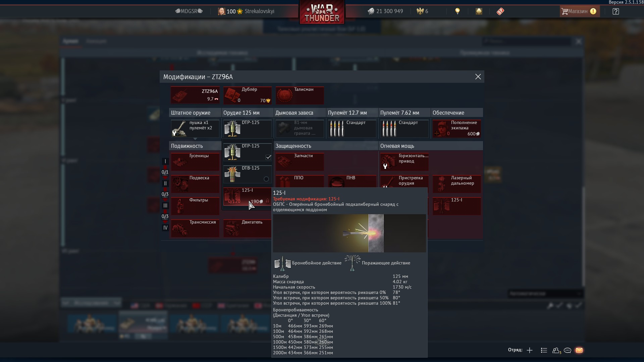Open the BP battle pass icon

point(500,11)
